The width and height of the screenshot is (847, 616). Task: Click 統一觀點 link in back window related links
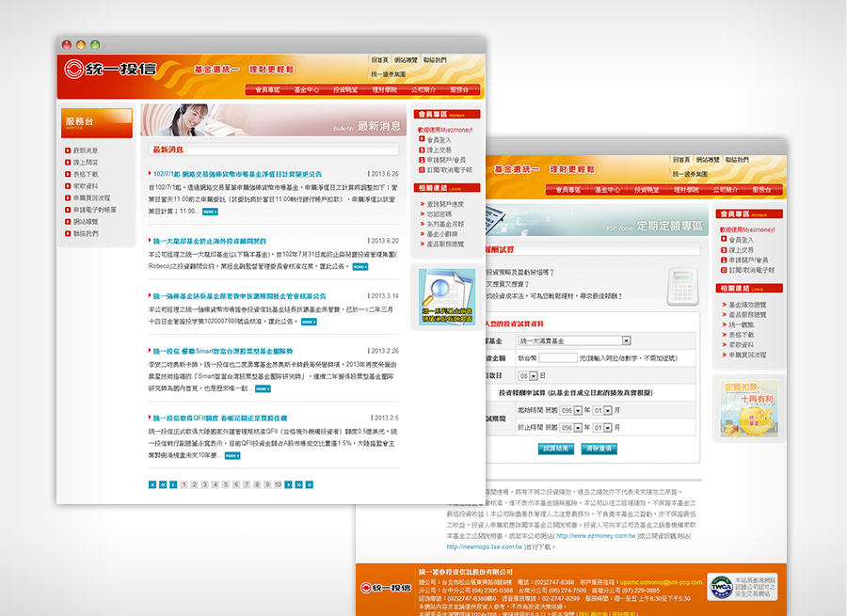click(x=742, y=325)
